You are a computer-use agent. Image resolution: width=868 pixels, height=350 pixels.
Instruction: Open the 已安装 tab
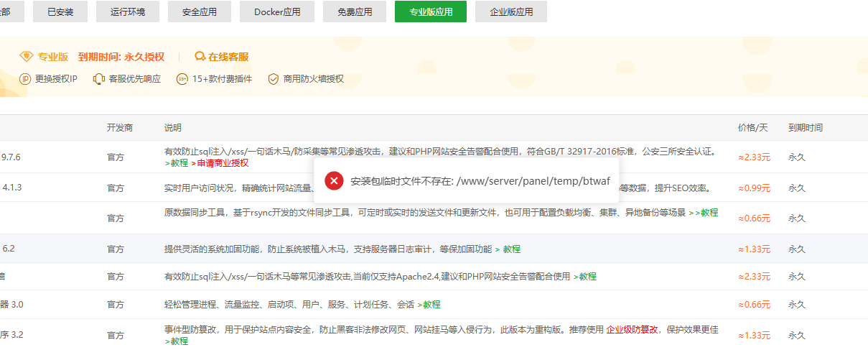[x=60, y=11]
